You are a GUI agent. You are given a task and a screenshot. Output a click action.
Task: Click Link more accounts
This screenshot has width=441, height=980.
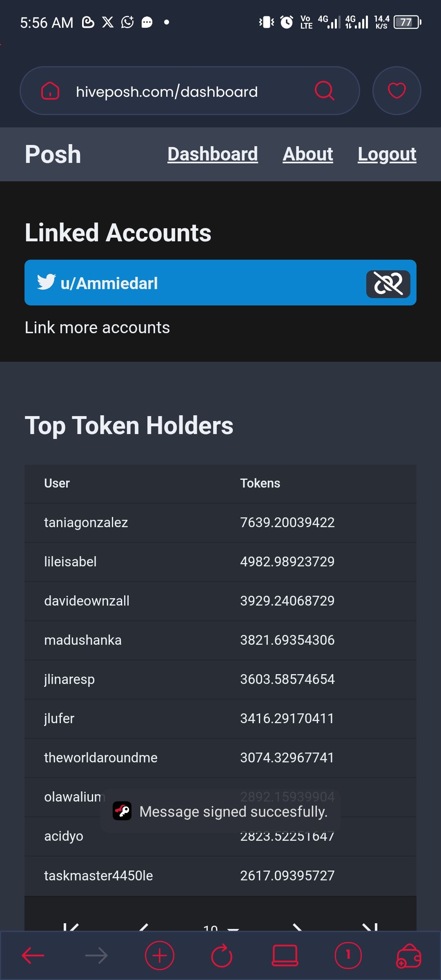pos(97,327)
